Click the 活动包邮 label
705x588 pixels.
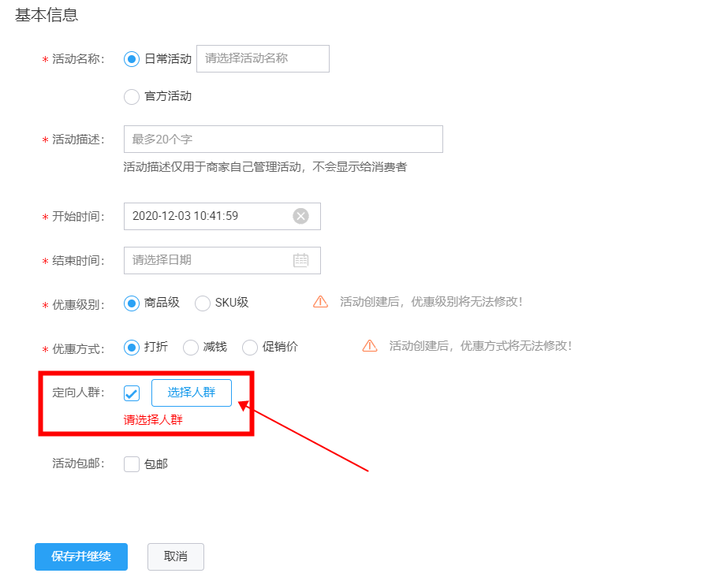78,463
